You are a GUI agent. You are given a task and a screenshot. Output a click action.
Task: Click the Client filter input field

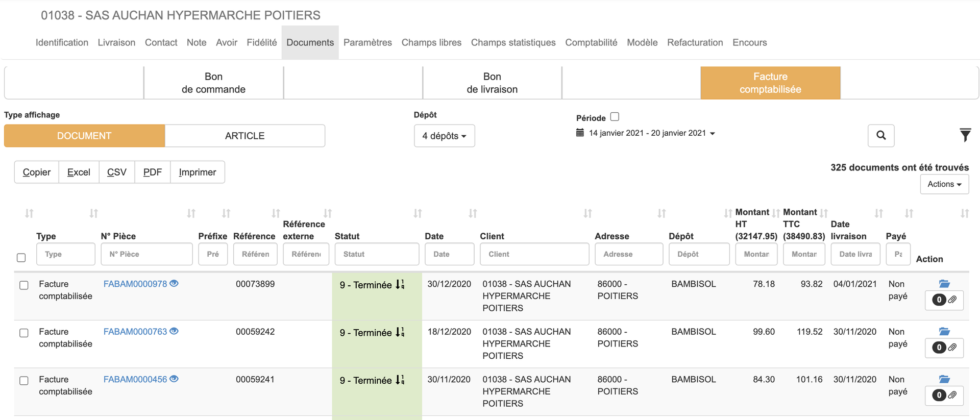(x=534, y=254)
